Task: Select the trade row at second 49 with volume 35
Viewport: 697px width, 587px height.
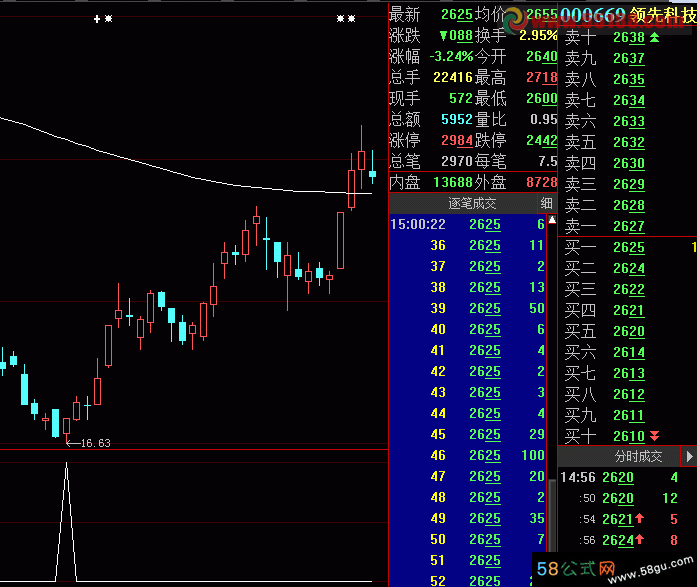Action: [468, 518]
